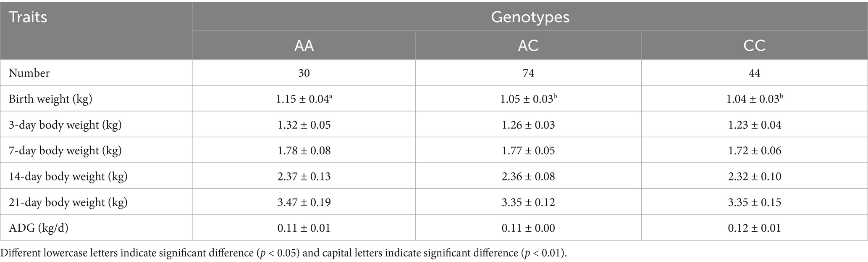
Task: Select the 1.26 ± 0.03 cell
Action: tap(528, 125)
